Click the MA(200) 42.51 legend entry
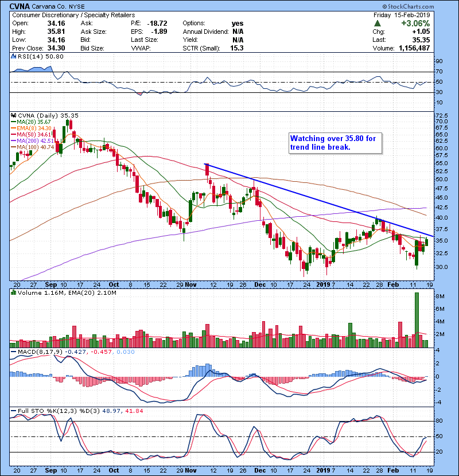This screenshot has height=476, width=459. [33, 141]
